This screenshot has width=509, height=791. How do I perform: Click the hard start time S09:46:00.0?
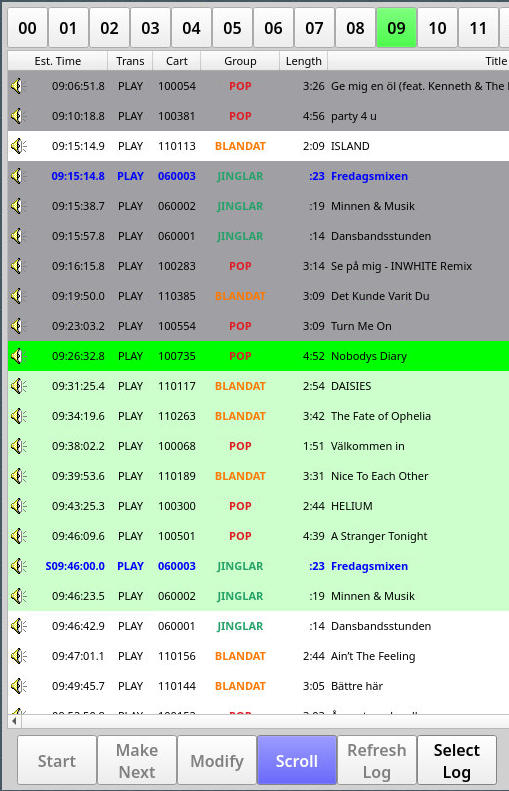point(75,567)
